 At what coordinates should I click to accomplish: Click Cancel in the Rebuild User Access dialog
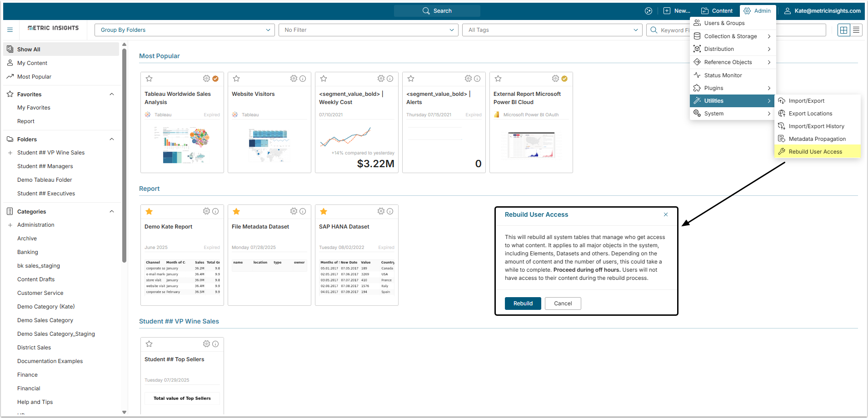click(x=563, y=304)
